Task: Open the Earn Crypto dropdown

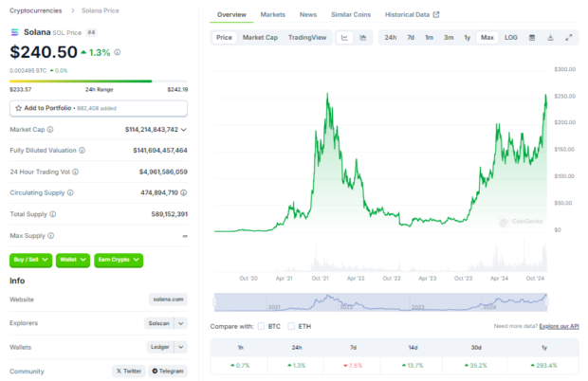Action: (119, 260)
